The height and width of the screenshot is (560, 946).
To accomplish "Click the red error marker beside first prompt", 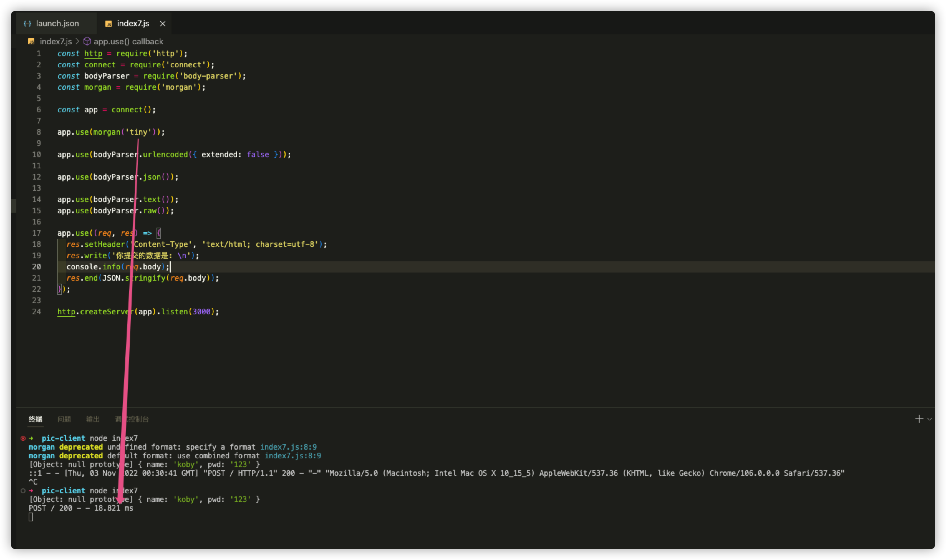I will click(23, 438).
